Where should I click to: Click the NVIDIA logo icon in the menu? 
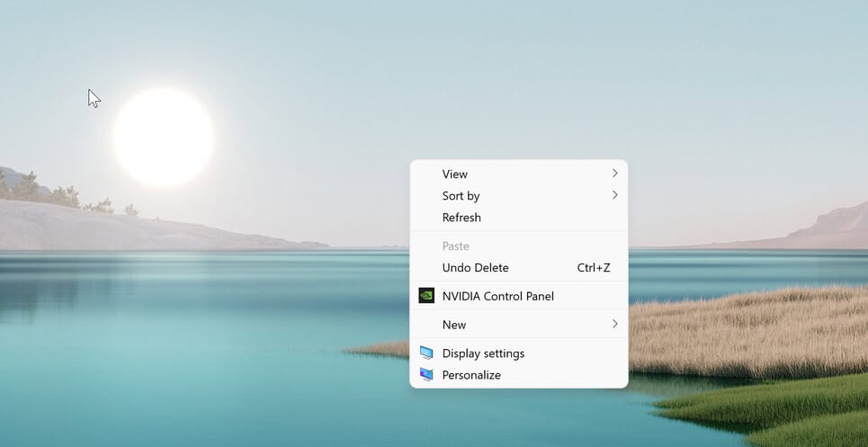pyautogui.click(x=426, y=296)
